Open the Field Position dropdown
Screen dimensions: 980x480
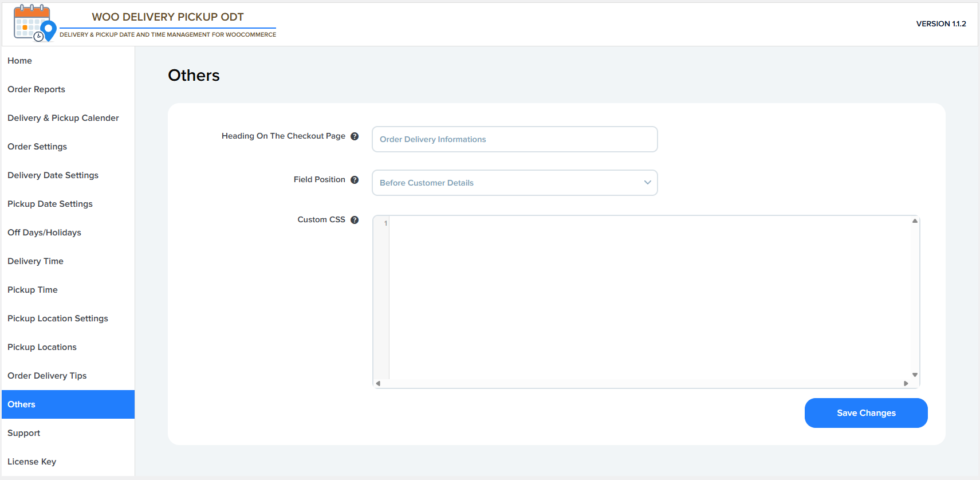(514, 183)
